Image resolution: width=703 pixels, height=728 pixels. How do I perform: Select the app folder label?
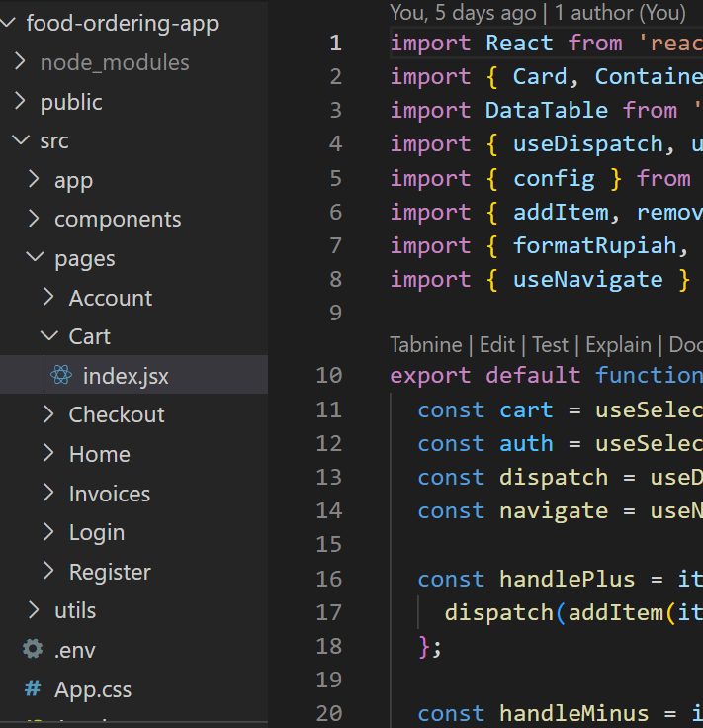[74, 181]
